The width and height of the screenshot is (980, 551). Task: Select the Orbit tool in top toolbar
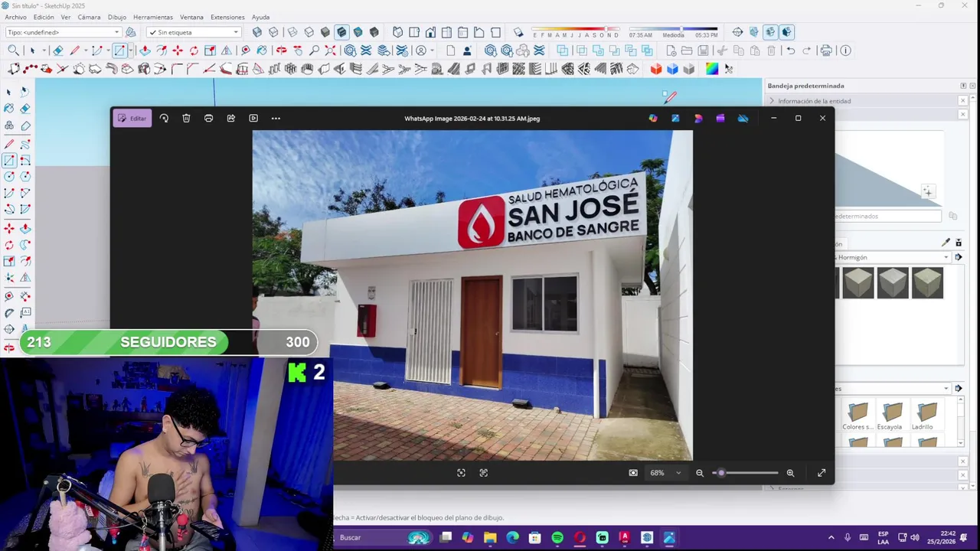(281, 51)
